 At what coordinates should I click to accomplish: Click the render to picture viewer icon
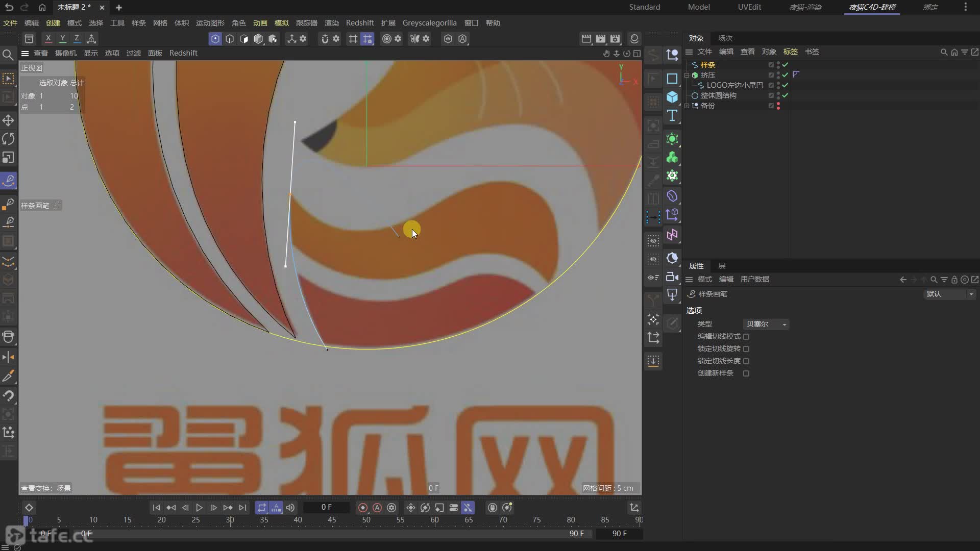(x=601, y=39)
